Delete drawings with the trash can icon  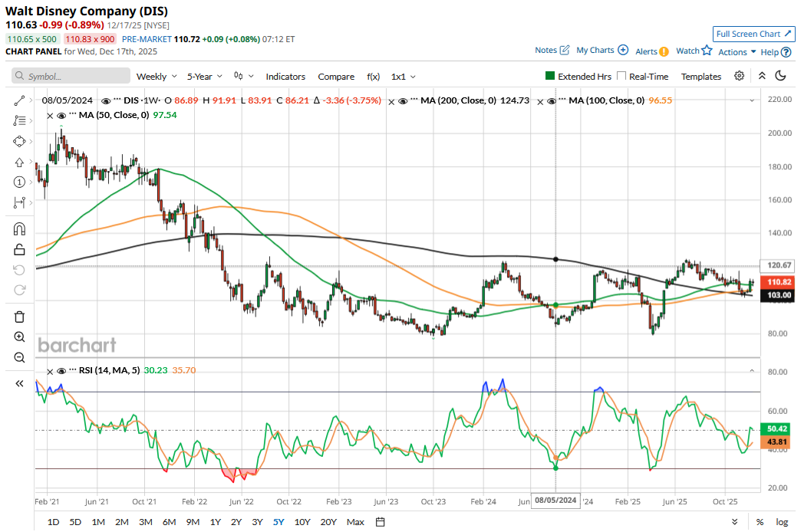[x=20, y=317]
